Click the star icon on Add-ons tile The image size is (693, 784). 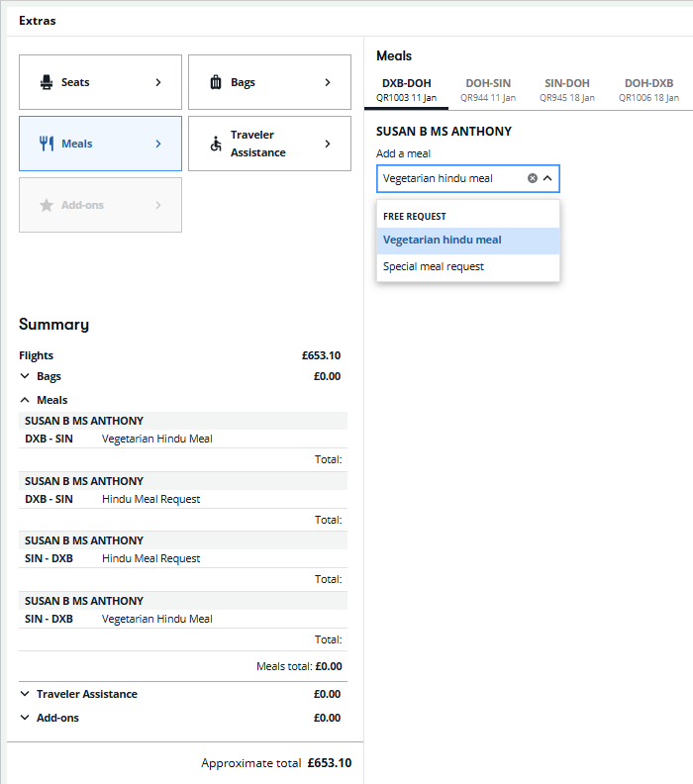coord(46,205)
